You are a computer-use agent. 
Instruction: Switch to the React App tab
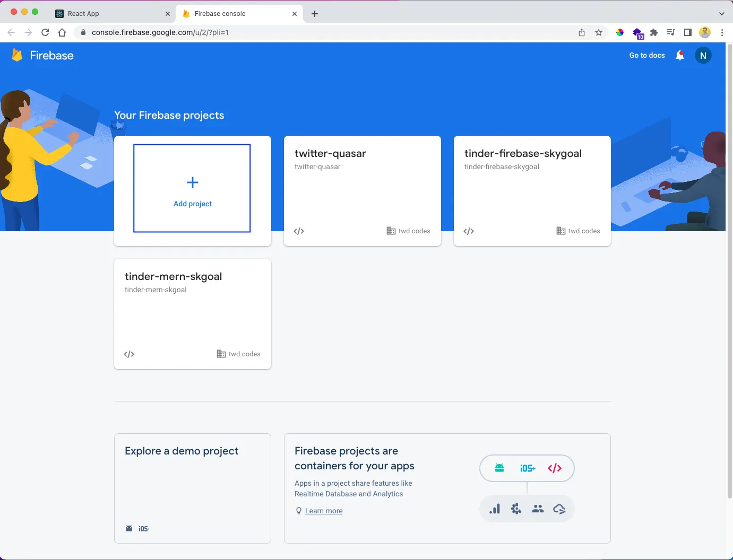tap(113, 14)
